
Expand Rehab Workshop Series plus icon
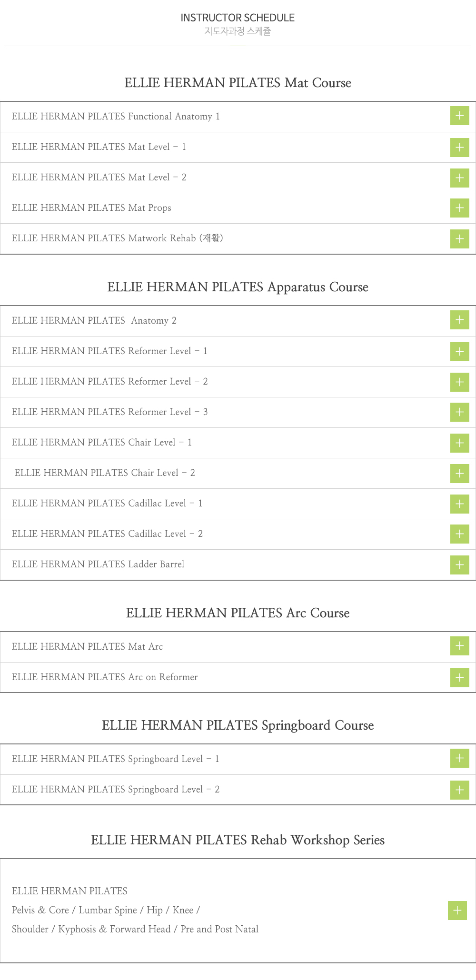tap(457, 911)
